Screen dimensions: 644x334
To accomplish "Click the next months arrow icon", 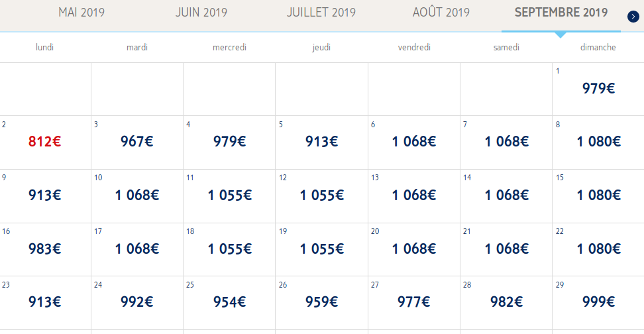I will [x=633, y=16].
